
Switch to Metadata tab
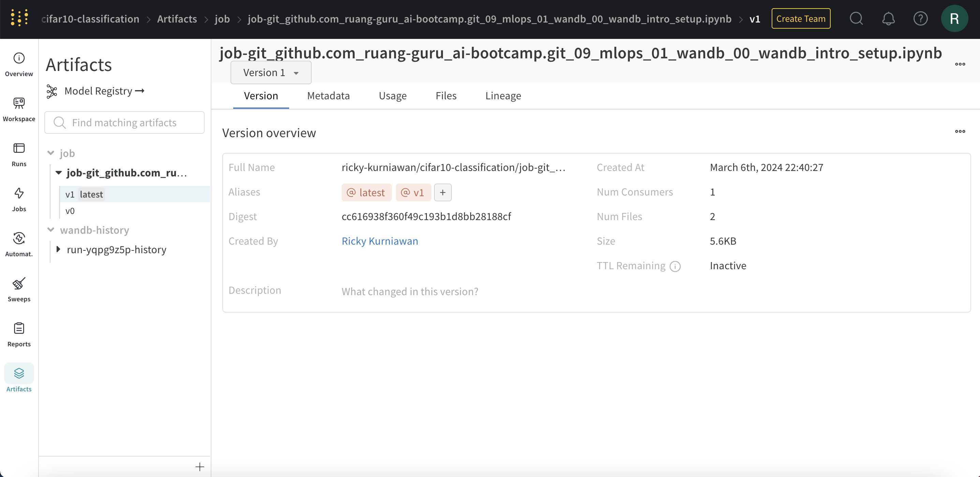pos(328,96)
